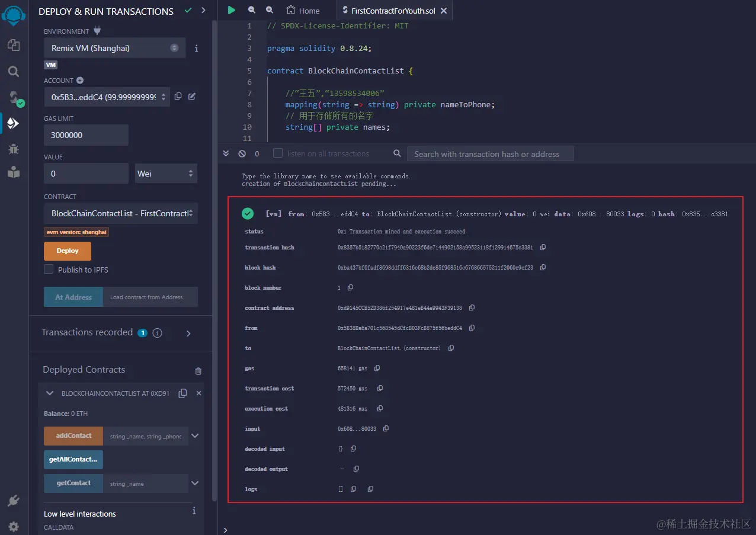The width and height of the screenshot is (756, 535).
Task: Click the At Address button
Action: click(x=73, y=297)
